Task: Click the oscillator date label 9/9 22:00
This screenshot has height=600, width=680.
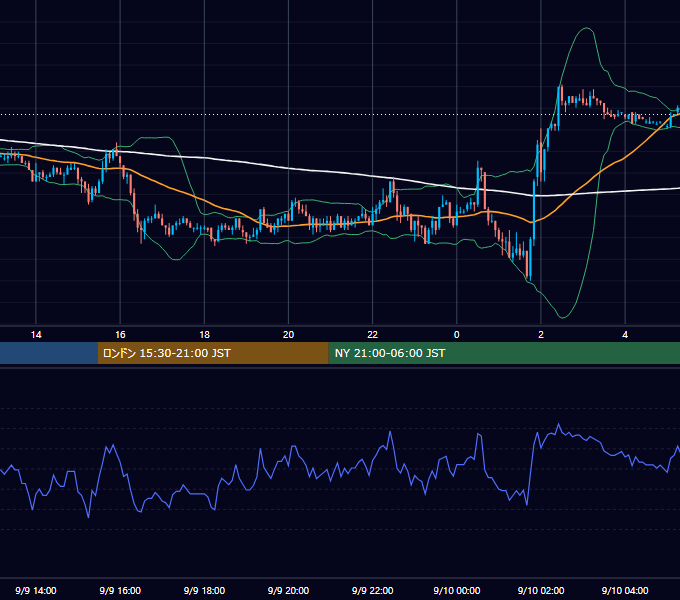Action: 373,590
